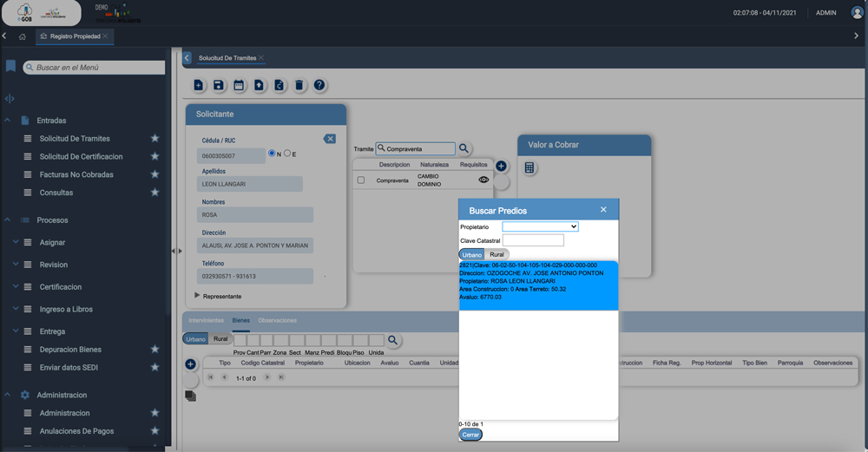Viewport: 868px width, 452px height.
Task: Open Facturas No Cobradas from sidebar
Action: [x=76, y=174]
